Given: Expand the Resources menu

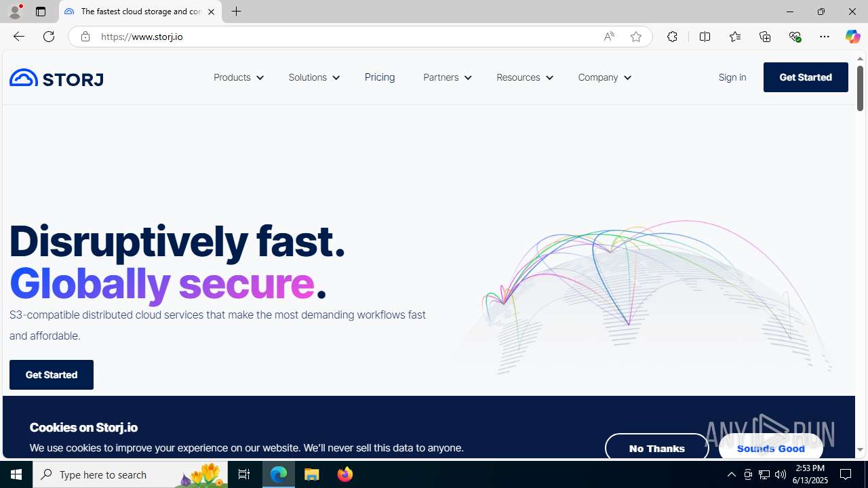Looking at the screenshot, I should click(x=524, y=77).
